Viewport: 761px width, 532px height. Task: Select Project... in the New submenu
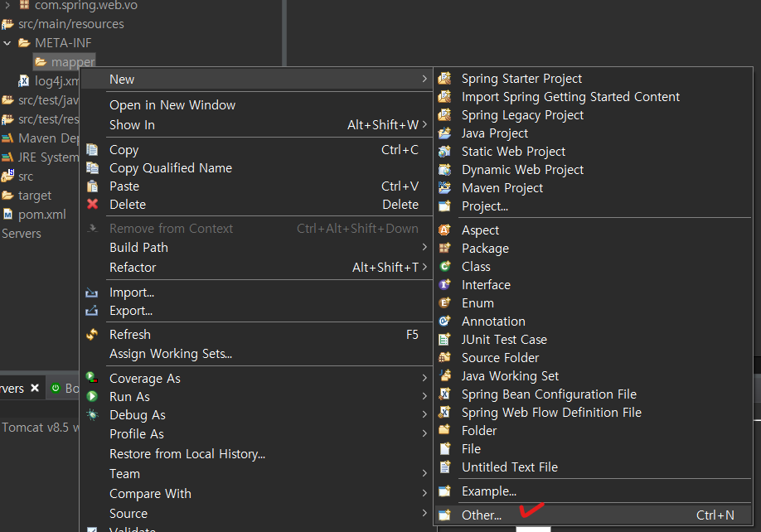tap(593, 206)
